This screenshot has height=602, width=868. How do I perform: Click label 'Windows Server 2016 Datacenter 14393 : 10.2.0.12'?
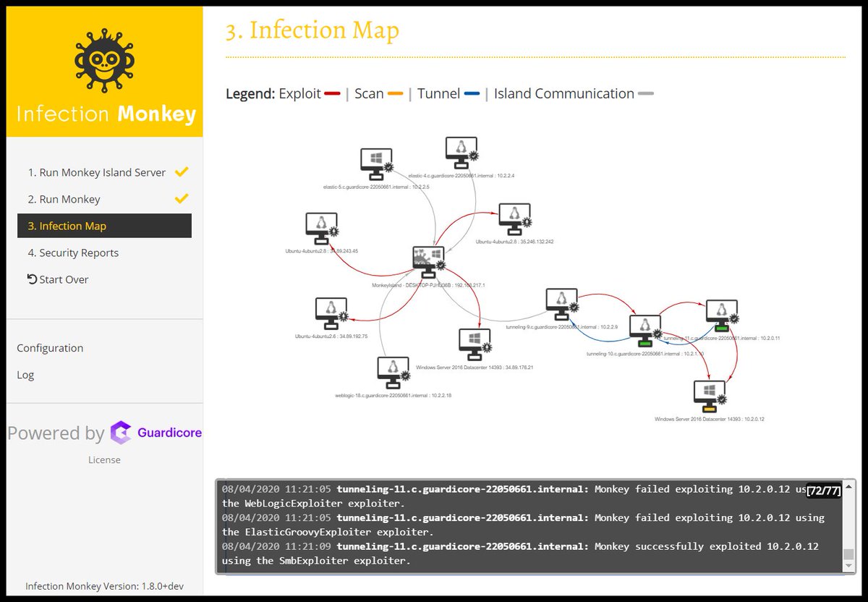(710, 419)
